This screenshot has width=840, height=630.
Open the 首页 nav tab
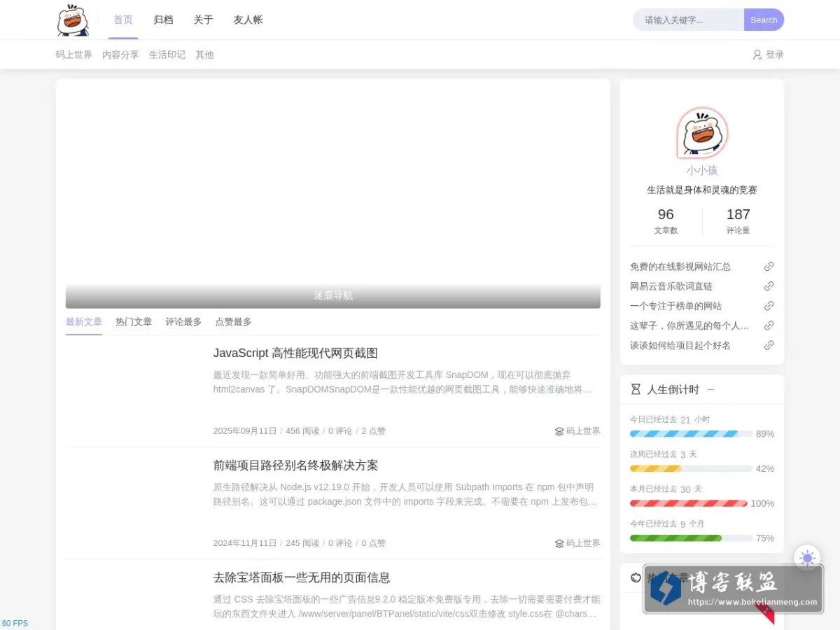tap(123, 20)
